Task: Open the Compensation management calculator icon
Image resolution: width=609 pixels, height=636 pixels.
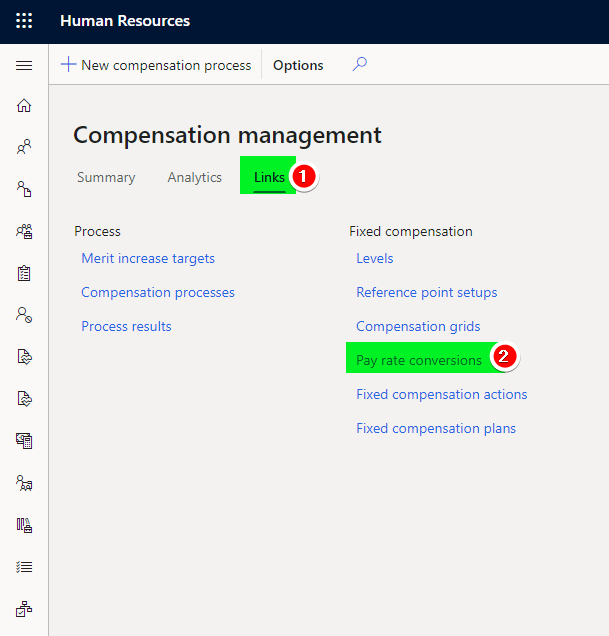Action: 24,441
